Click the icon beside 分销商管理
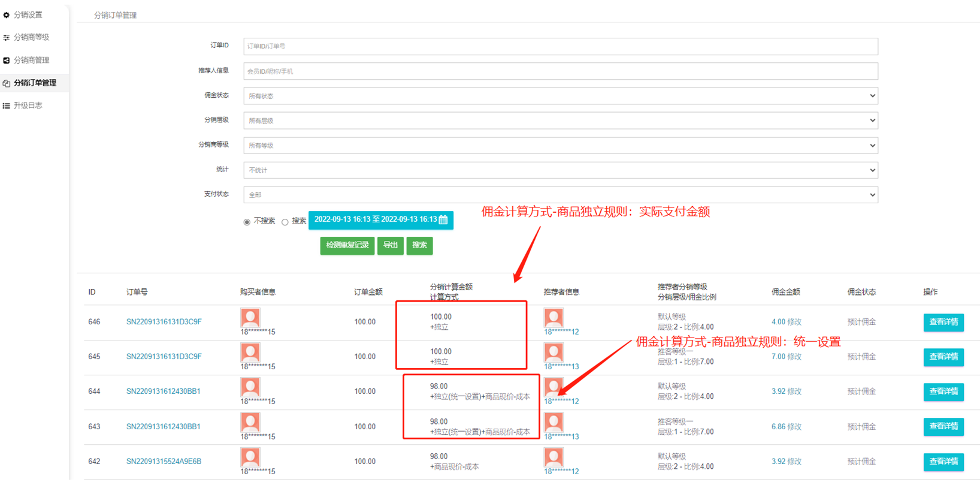The height and width of the screenshot is (482, 980). click(x=7, y=61)
